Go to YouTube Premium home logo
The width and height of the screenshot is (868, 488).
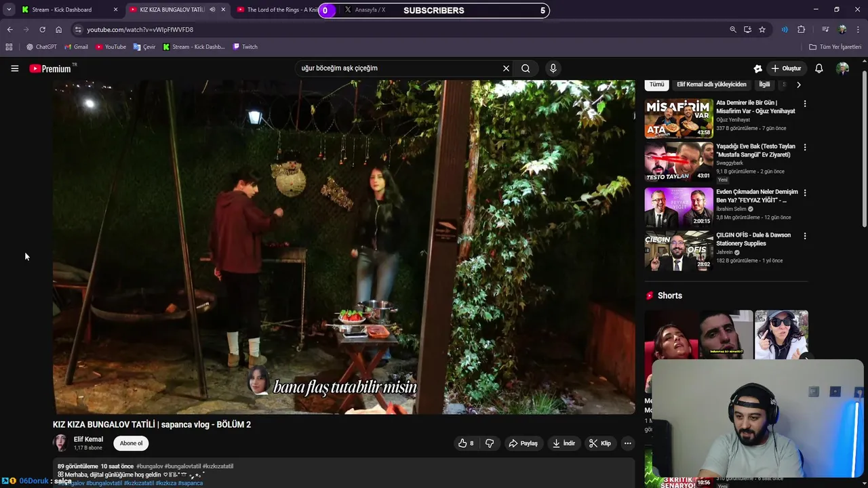click(51, 68)
